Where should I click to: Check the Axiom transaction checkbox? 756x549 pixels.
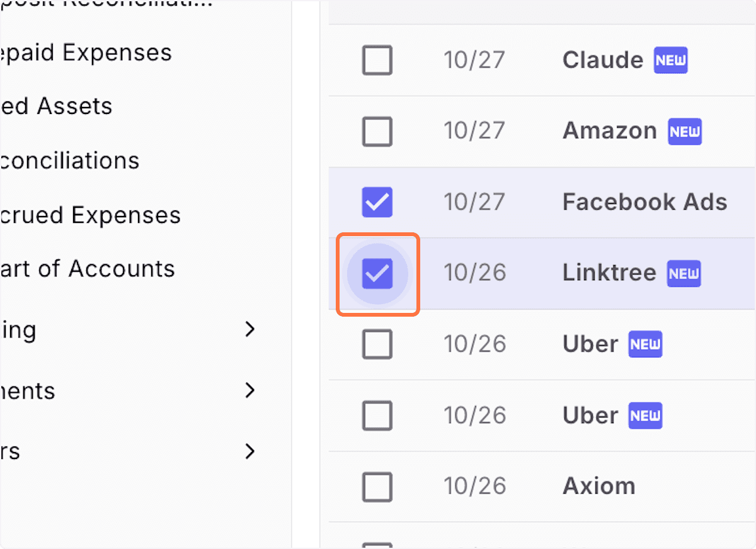(x=377, y=486)
